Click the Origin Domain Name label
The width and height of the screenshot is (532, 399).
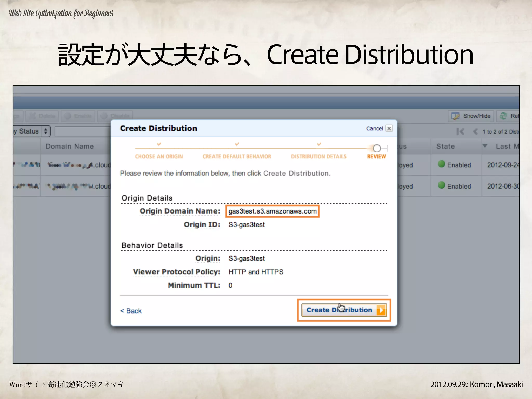180,211
